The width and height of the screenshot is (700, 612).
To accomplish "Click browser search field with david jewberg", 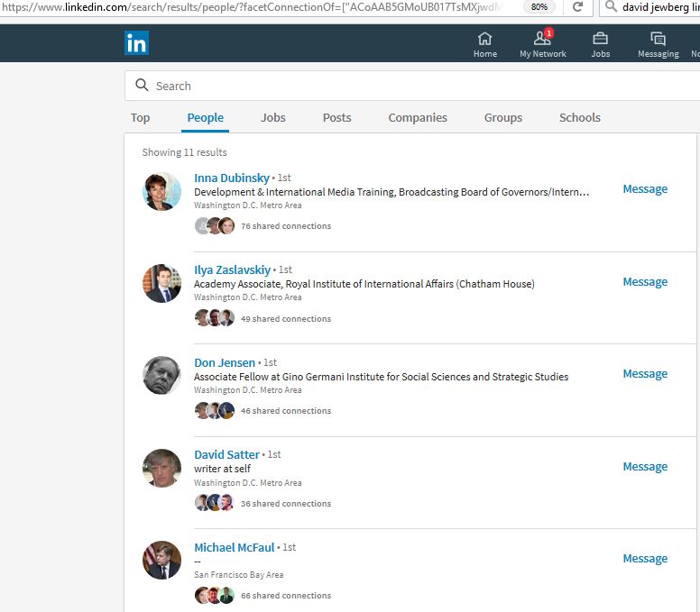I will point(659,7).
